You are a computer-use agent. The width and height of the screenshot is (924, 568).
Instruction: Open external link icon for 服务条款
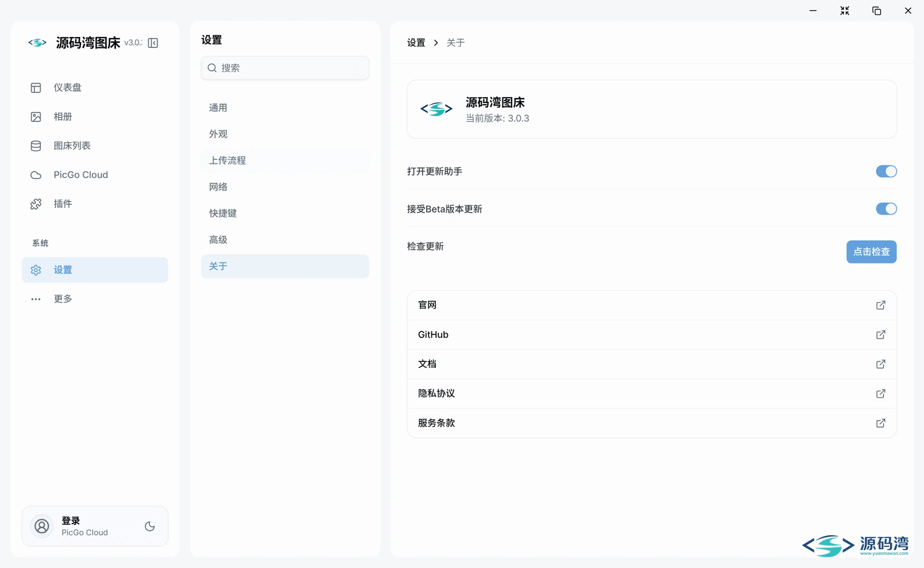[x=881, y=423]
